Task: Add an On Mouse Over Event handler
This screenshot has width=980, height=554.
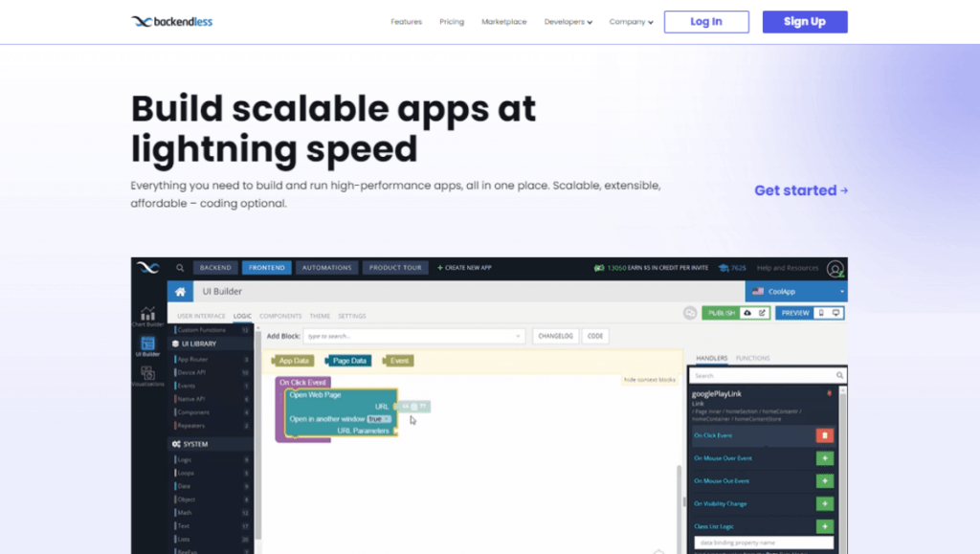Action: [824, 458]
